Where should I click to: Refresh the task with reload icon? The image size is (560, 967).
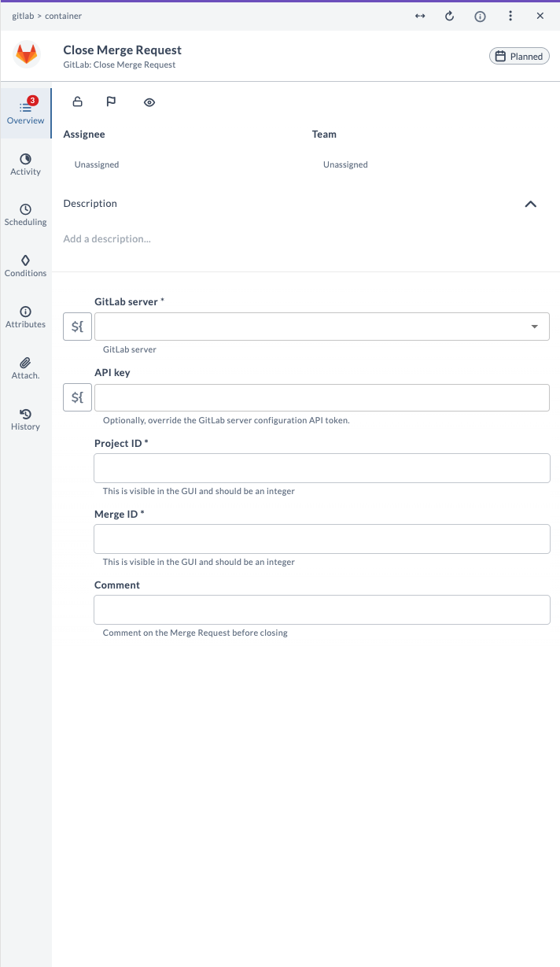[450, 16]
